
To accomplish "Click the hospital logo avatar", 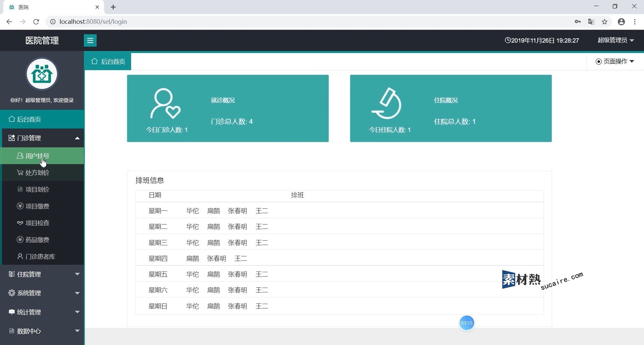I will (x=42, y=74).
